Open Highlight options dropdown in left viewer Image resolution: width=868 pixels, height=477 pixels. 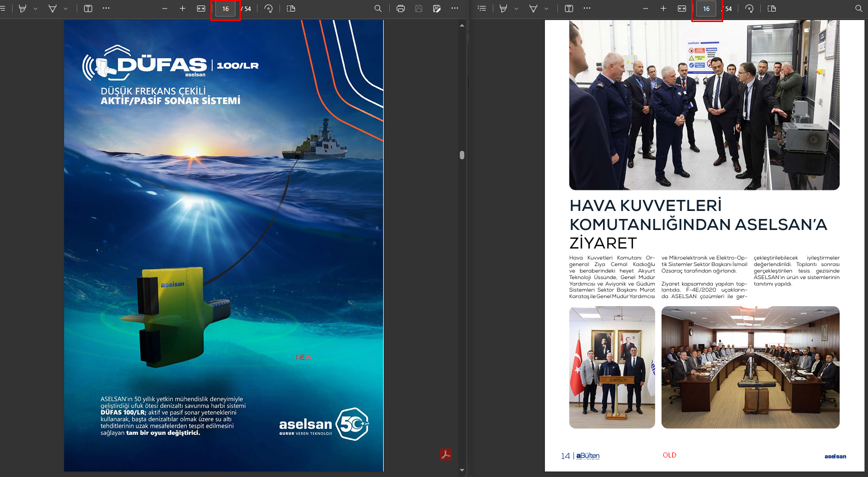(x=36, y=9)
